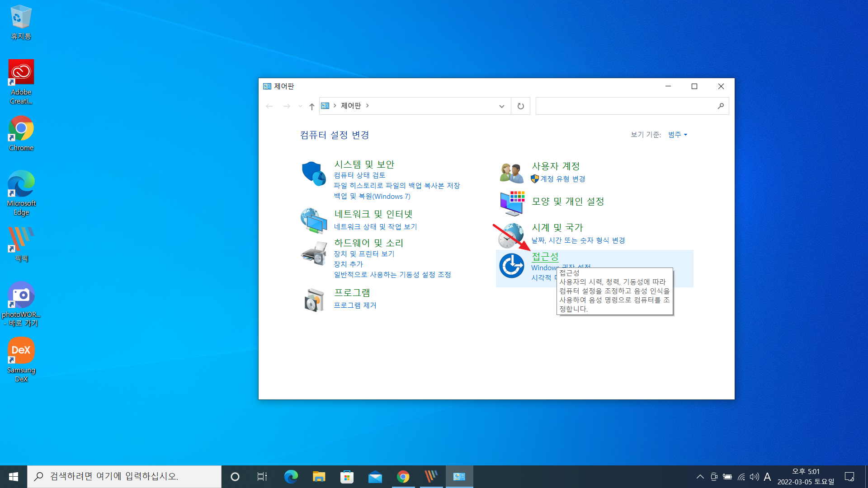The width and height of the screenshot is (868, 488).
Task: Refresh the Control Panel address bar
Action: point(520,106)
